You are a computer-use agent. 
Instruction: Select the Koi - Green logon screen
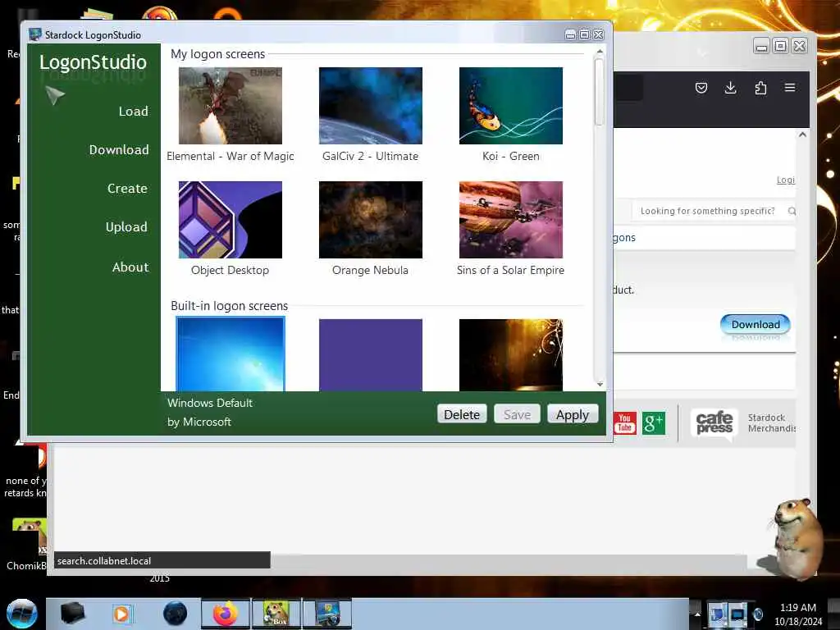coord(511,106)
